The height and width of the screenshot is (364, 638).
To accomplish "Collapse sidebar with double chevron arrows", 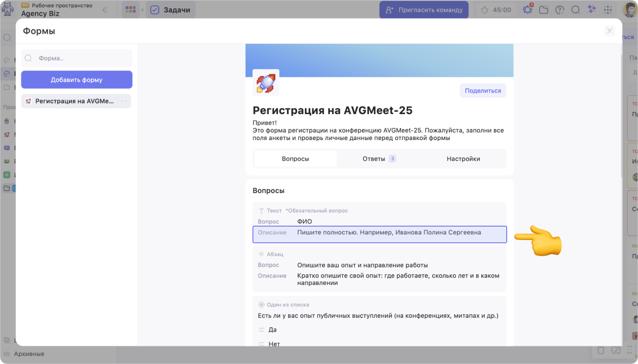I will coord(105,10).
